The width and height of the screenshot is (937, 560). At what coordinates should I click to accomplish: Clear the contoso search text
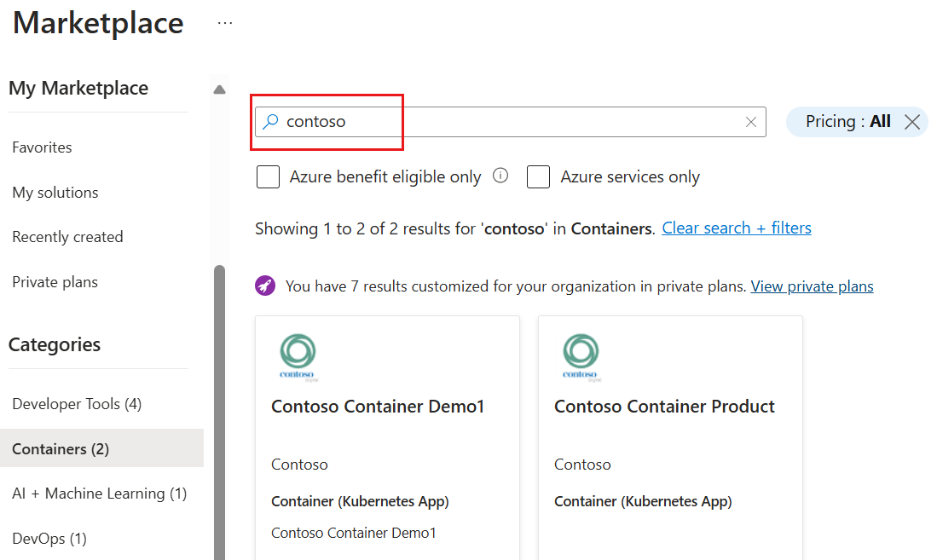[751, 122]
